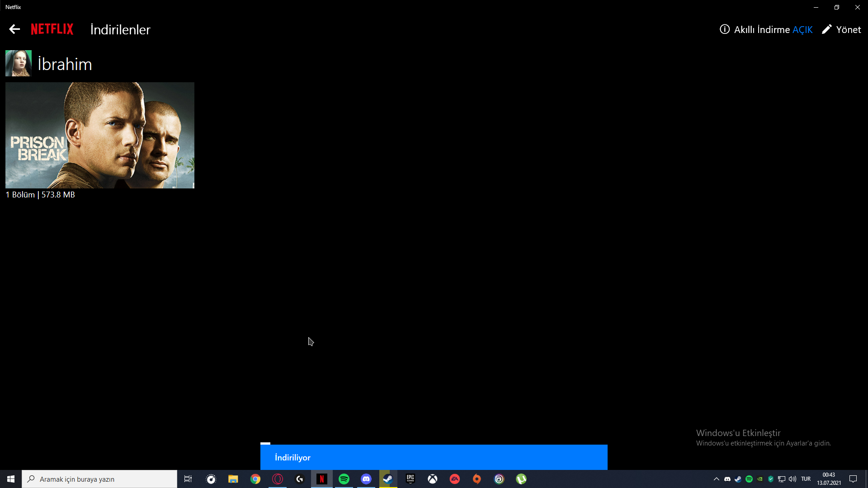Open Smart Downloads info icon
Screen dimensions: 868x488
tap(725, 29)
